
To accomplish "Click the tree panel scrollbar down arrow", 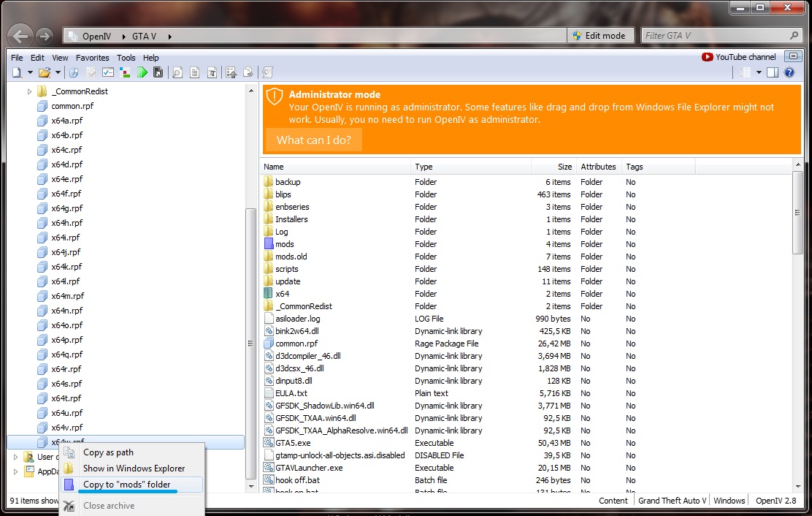I will coord(251,486).
